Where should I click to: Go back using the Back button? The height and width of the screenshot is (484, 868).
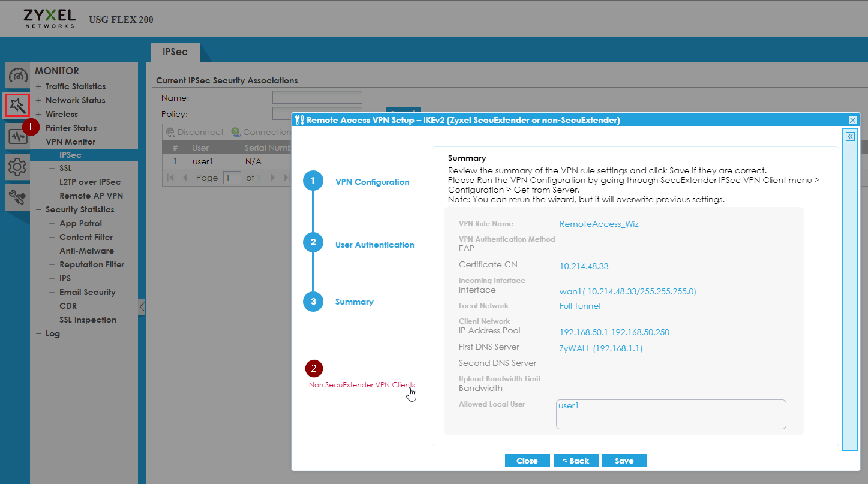pyautogui.click(x=576, y=461)
